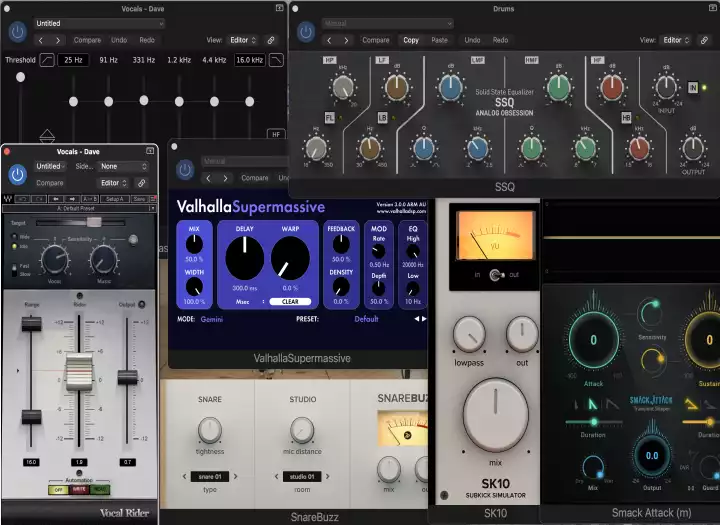Click the Vocal Rider Target slider handle
The image size is (720, 525).
click(x=94, y=223)
